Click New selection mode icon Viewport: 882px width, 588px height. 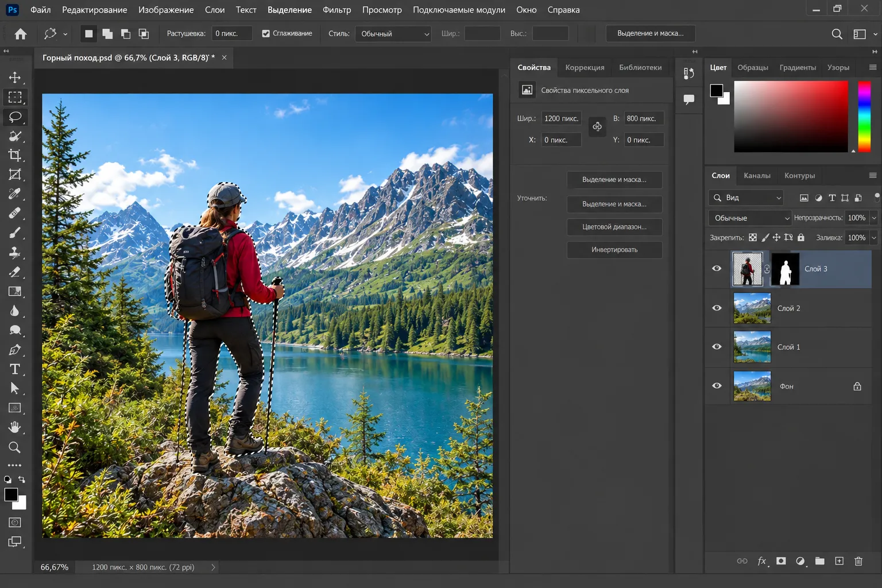(x=88, y=34)
